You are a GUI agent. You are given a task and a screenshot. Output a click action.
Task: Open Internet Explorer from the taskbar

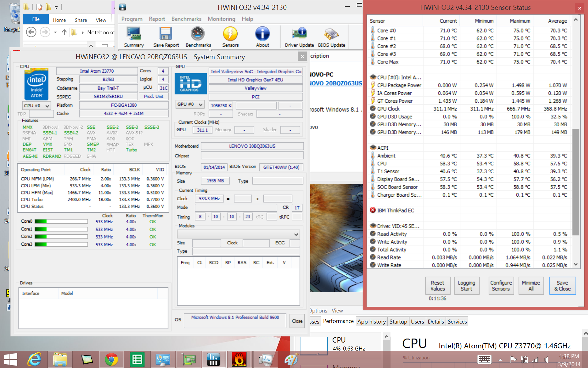click(x=35, y=359)
